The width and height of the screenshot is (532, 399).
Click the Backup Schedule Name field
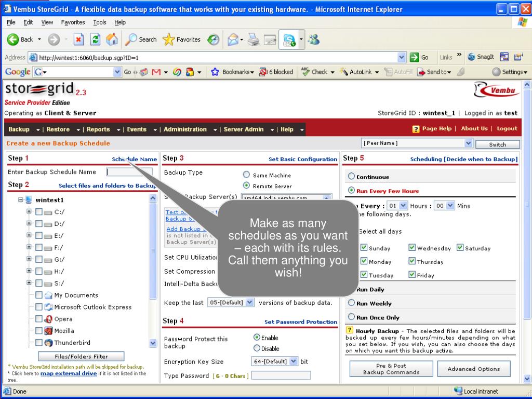(x=129, y=171)
